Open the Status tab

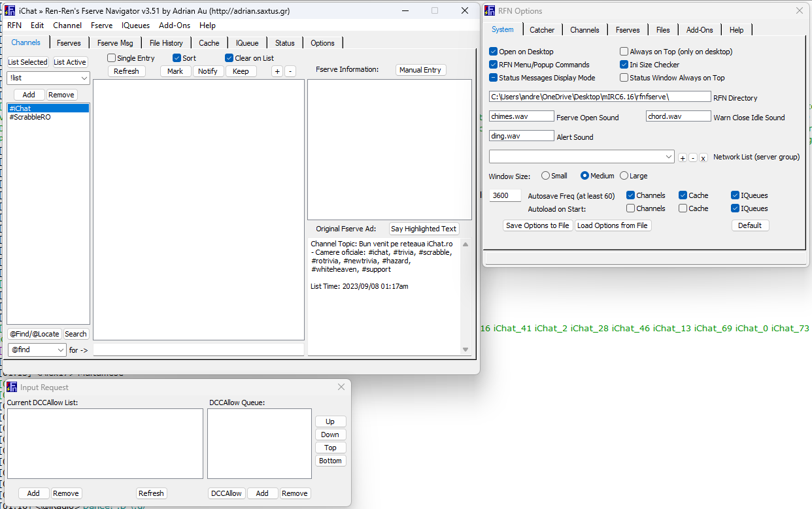pos(284,43)
